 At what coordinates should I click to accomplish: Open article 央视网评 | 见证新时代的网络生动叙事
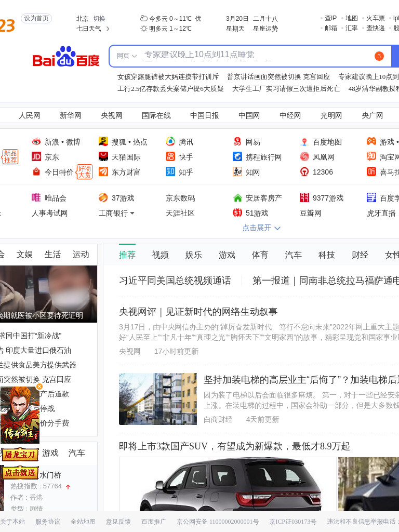(x=198, y=312)
